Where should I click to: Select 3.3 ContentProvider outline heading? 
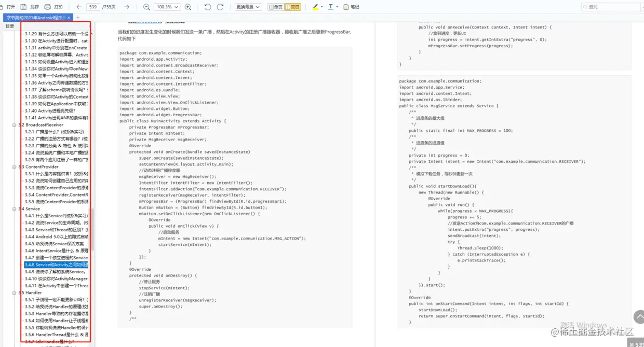[x=38, y=167]
